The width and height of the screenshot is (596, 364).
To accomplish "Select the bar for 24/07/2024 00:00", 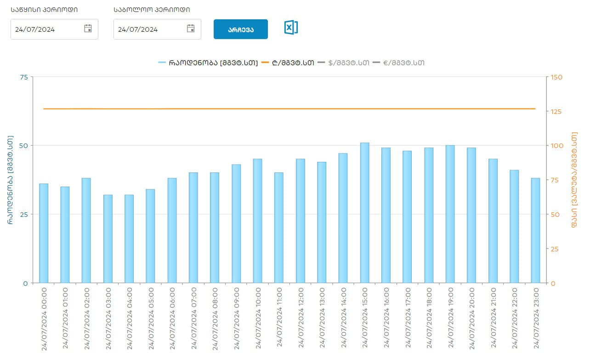I will [44, 233].
